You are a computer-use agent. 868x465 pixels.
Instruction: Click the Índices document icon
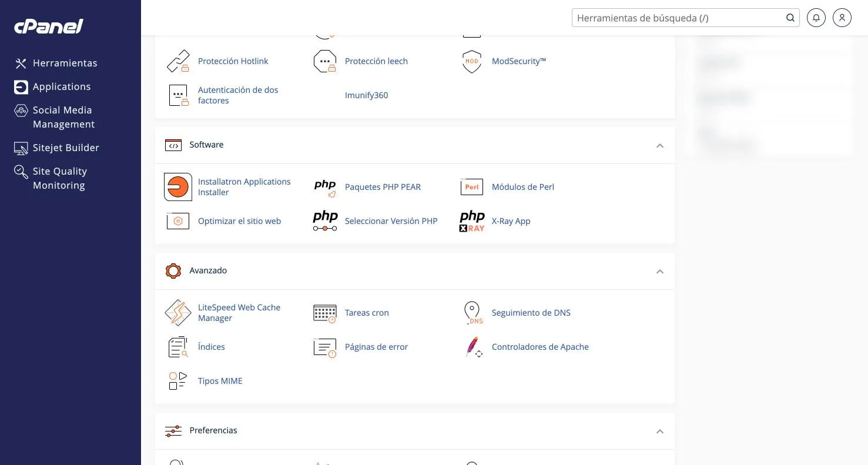(178, 347)
